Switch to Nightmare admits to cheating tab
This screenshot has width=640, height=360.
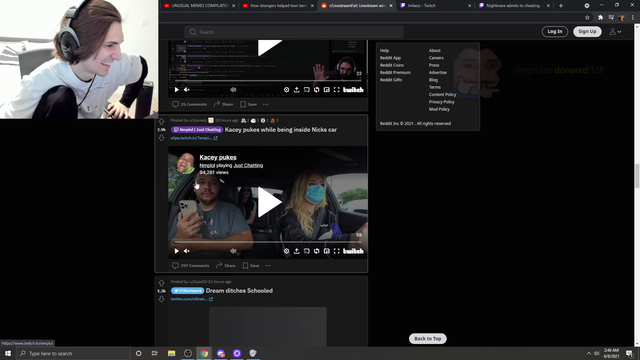[513, 6]
